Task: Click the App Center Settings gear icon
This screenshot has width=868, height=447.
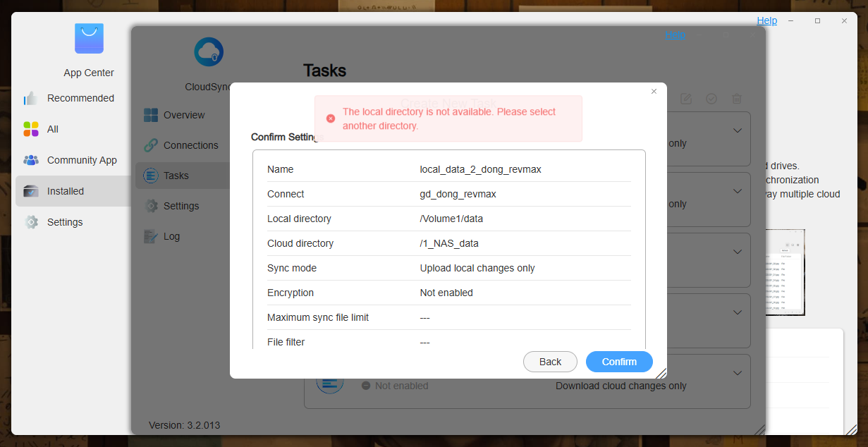Action: [31, 222]
